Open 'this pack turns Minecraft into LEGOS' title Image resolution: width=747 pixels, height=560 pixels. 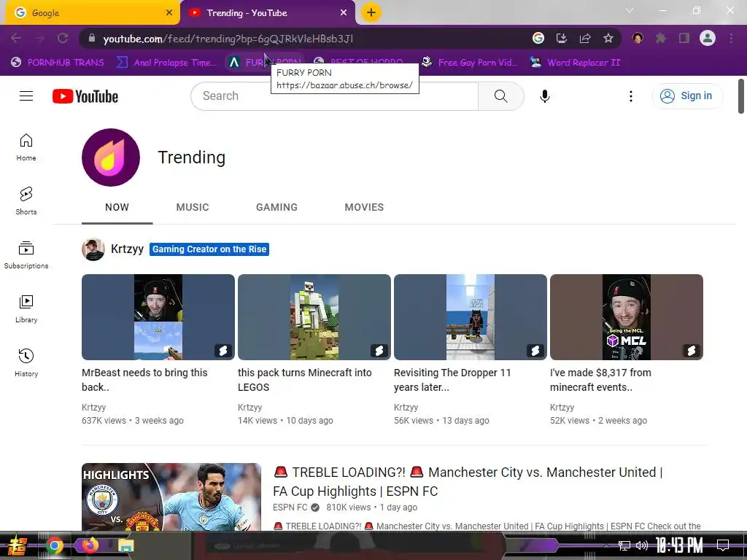coord(304,379)
